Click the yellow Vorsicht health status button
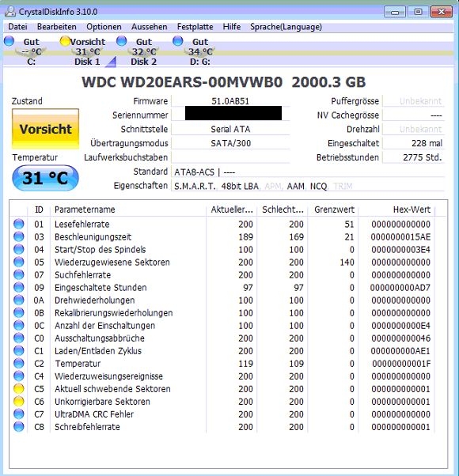Viewport: 459px width, 476px height. pos(46,129)
